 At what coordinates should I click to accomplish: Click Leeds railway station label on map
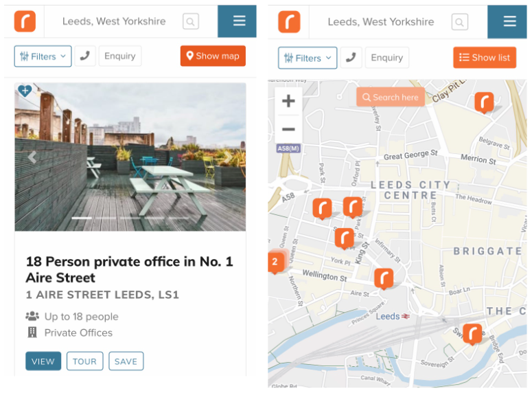(393, 316)
